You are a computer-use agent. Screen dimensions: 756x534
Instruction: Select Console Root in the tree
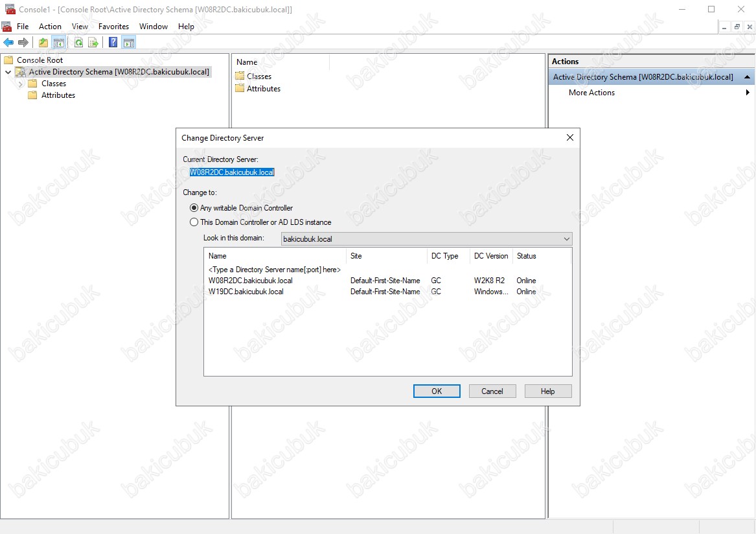click(x=40, y=60)
